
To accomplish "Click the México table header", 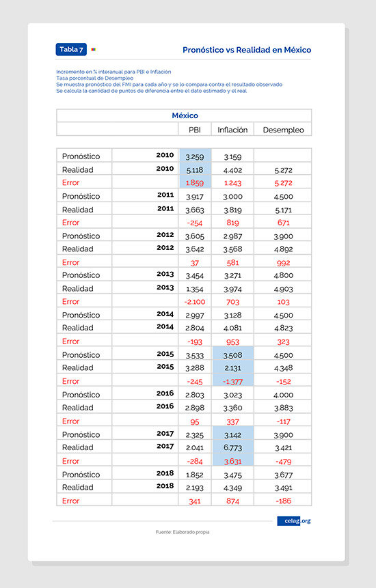I will coord(185,115).
